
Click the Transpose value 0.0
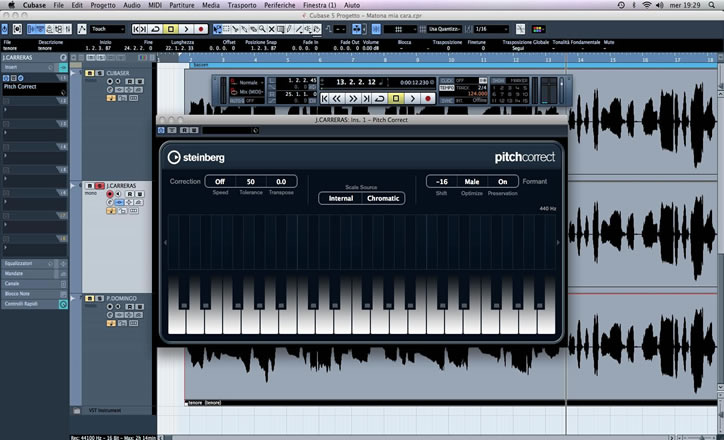tap(281, 181)
